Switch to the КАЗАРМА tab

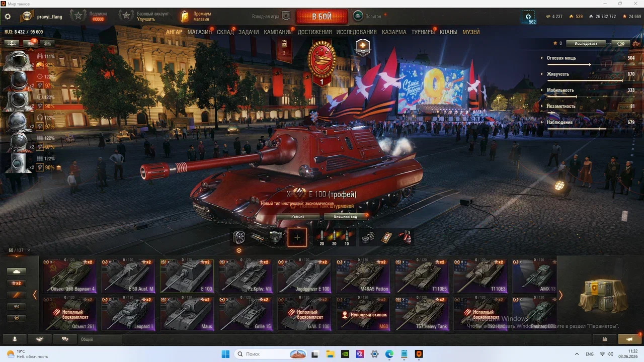tap(394, 32)
